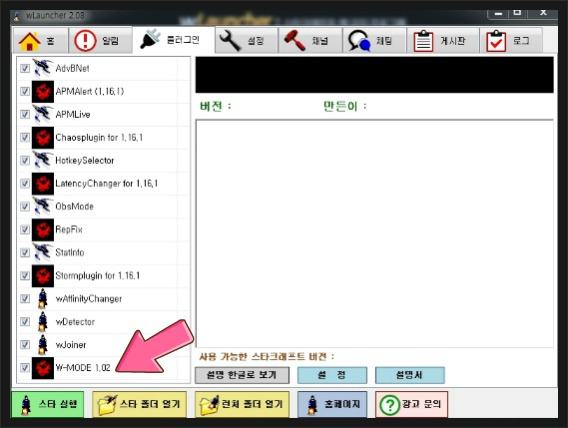Launch StarCraft with the green button
This screenshot has width=568, height=428.
pyautogui.click(x=48, y=404)
